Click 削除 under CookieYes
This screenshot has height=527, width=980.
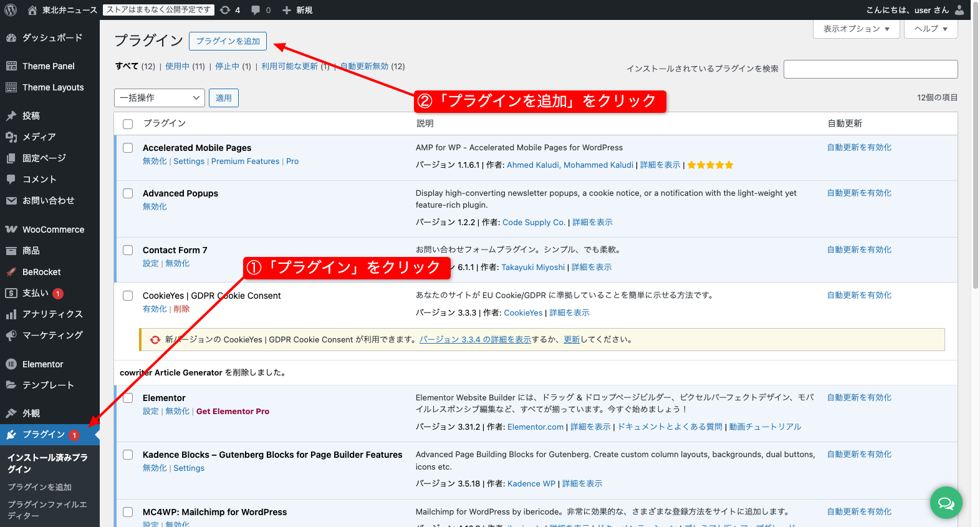coord(181,309)
